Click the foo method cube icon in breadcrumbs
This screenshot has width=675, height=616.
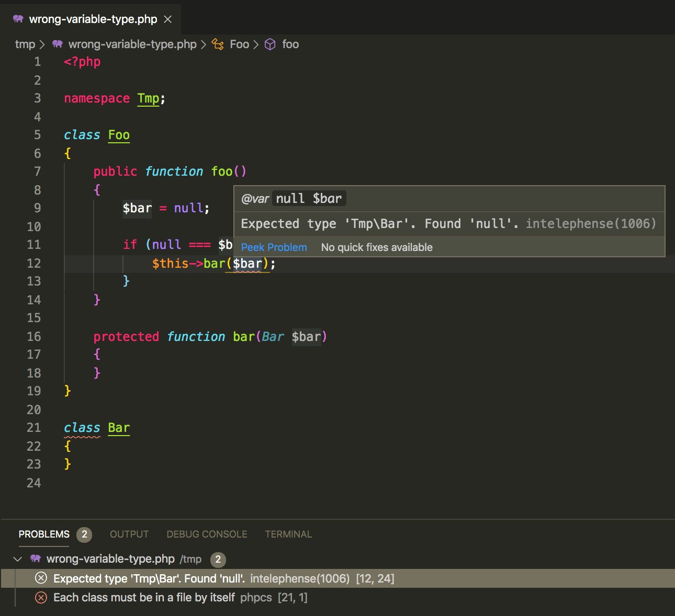pos(270,44)
